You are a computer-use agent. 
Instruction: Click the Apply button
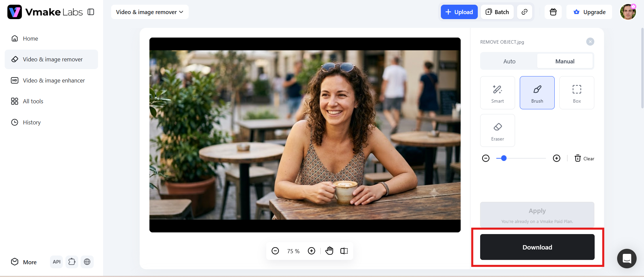[x=537, y=215]
